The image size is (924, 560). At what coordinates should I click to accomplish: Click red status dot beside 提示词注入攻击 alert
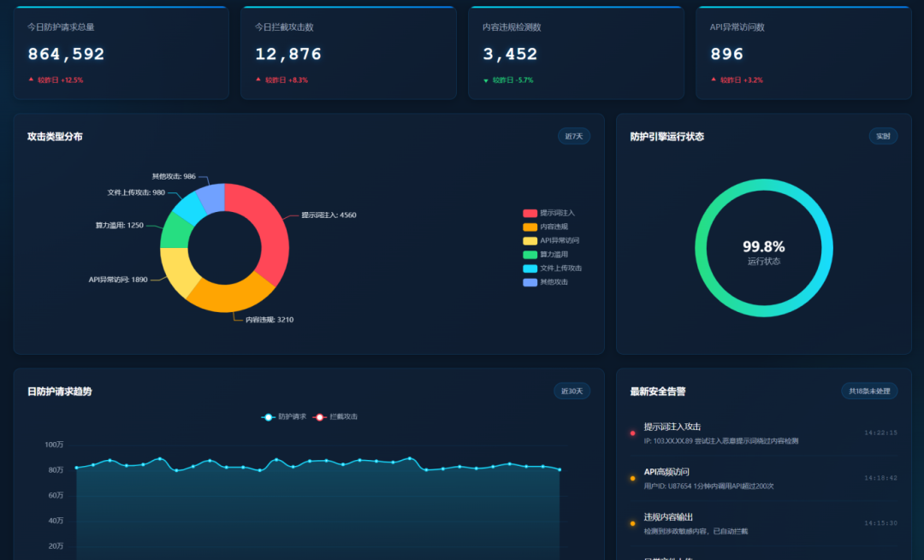pos(633,433)
